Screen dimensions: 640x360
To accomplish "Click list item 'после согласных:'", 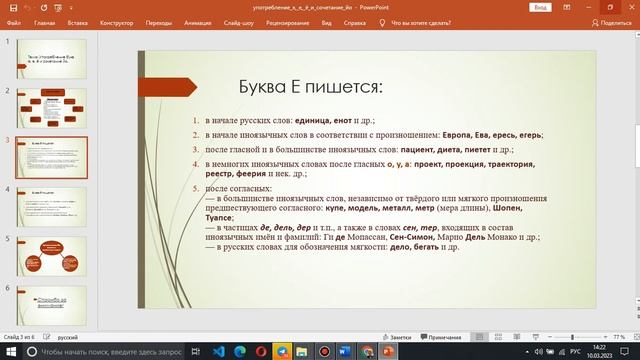I will pos(238,189).
